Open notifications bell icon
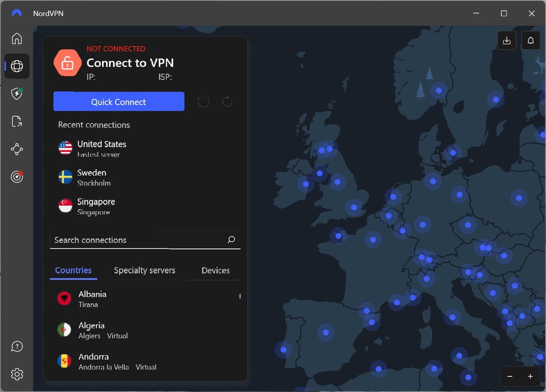The height and width of the screenshot is (392, 546). click(x=531, y=40)
